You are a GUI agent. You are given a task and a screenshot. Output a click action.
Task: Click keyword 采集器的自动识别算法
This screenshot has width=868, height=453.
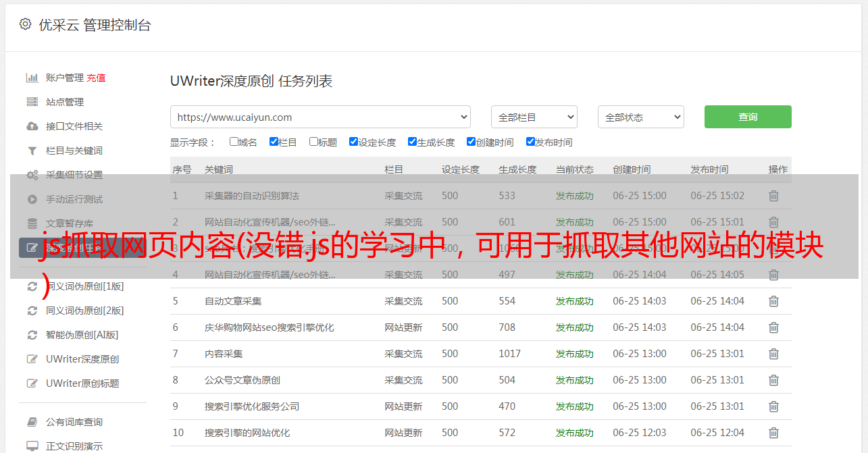click(x=252, y=196)
